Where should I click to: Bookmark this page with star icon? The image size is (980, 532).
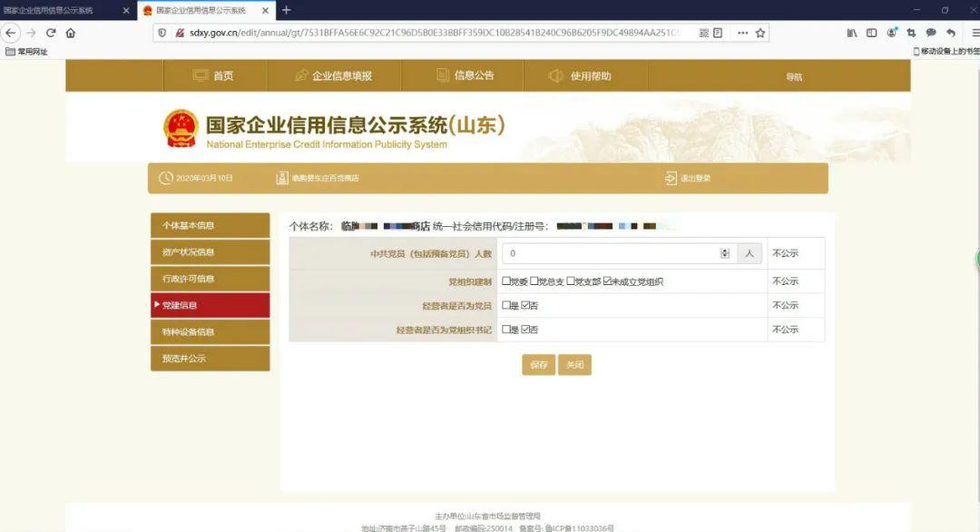tap(760, 33)
